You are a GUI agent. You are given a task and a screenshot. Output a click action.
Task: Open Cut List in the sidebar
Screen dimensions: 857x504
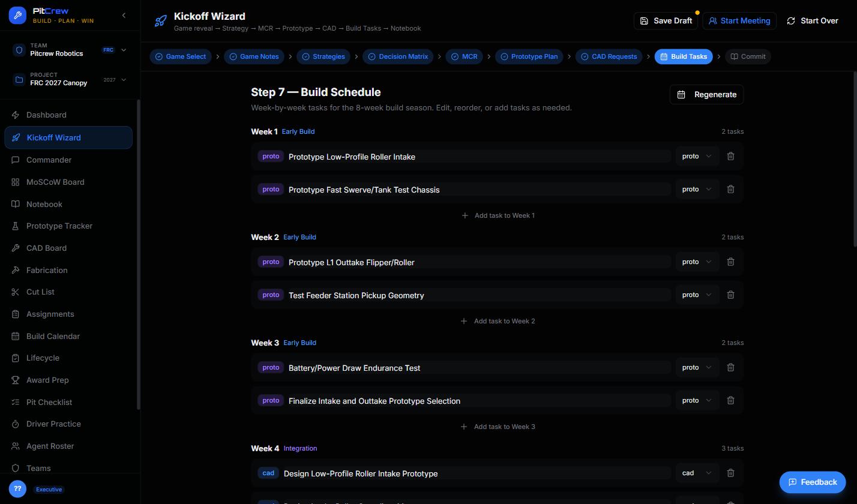[68, 292]
